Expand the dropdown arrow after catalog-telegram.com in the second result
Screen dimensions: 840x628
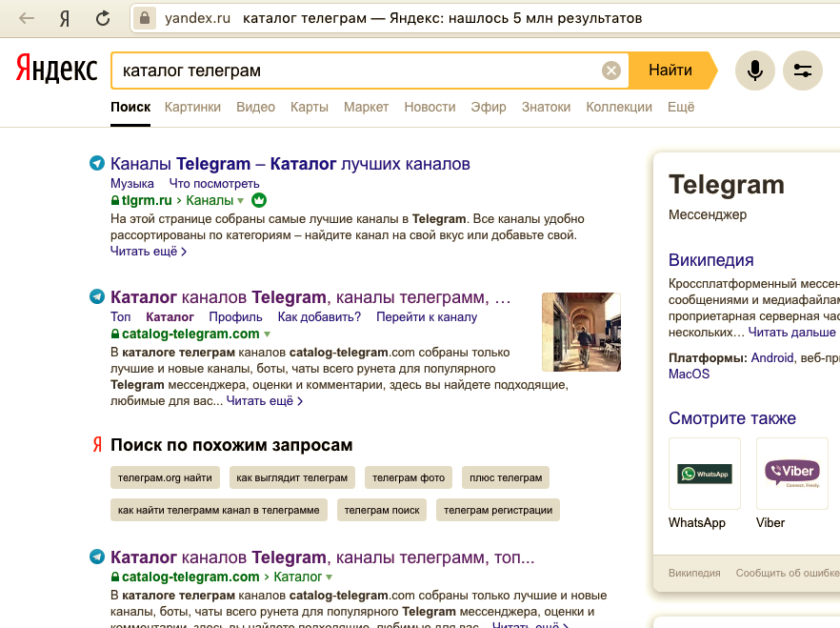[x=267, y=334]
